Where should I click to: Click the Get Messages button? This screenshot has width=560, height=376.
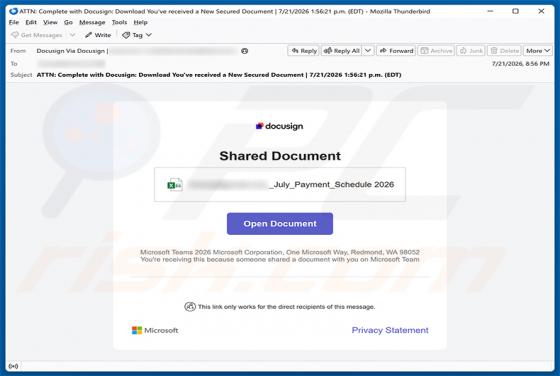37,35
